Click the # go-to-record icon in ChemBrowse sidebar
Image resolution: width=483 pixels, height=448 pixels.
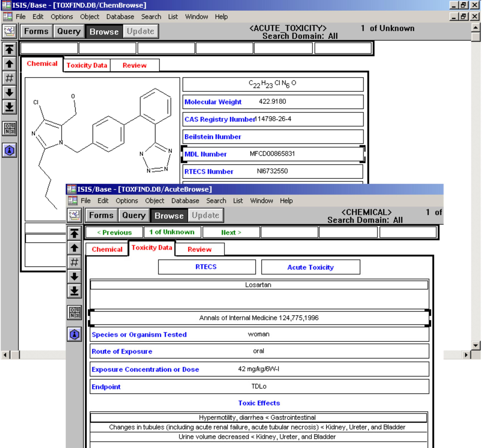click(x=9, y=78)
